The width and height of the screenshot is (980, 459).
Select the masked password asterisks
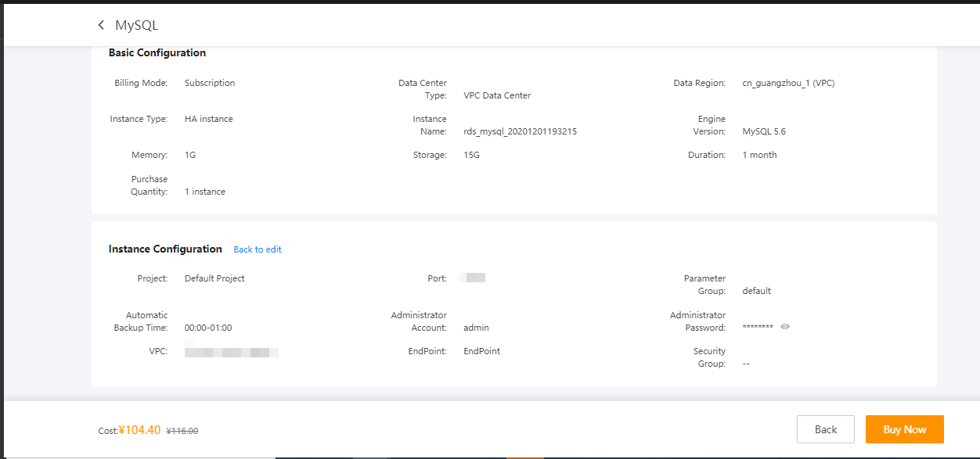pos(758,328)
